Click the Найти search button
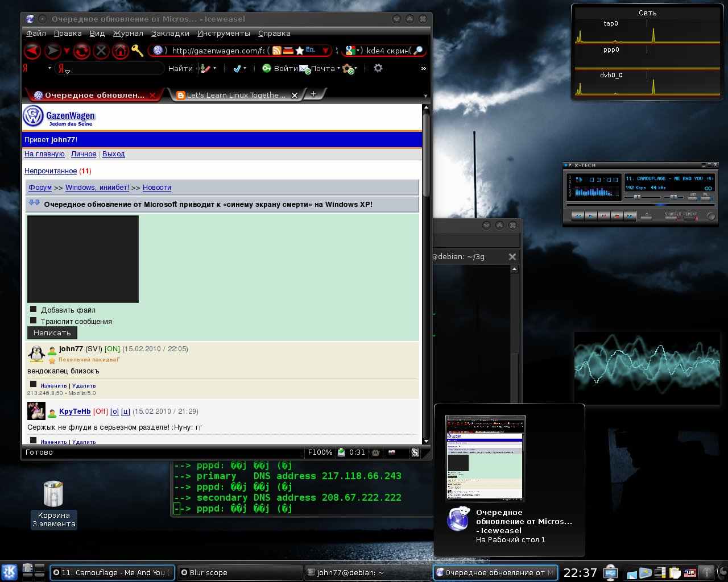728x582 pixels. (x=180, y=68)
